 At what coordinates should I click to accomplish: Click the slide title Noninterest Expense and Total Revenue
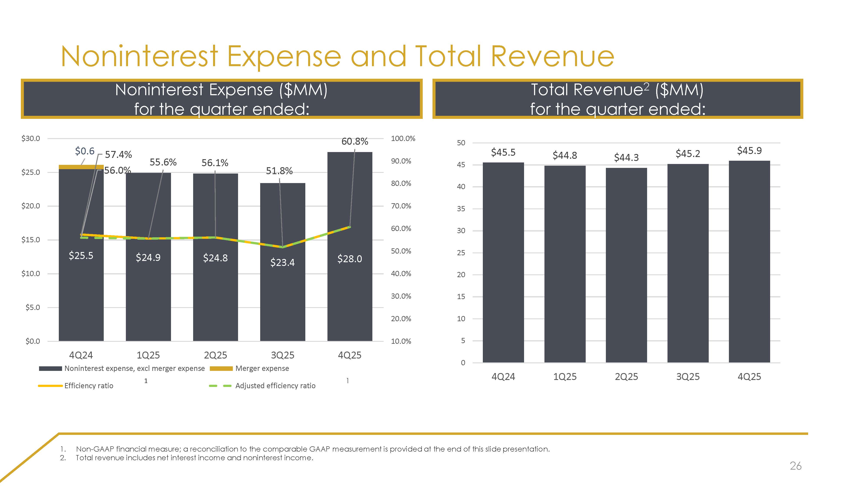point(337,57)
